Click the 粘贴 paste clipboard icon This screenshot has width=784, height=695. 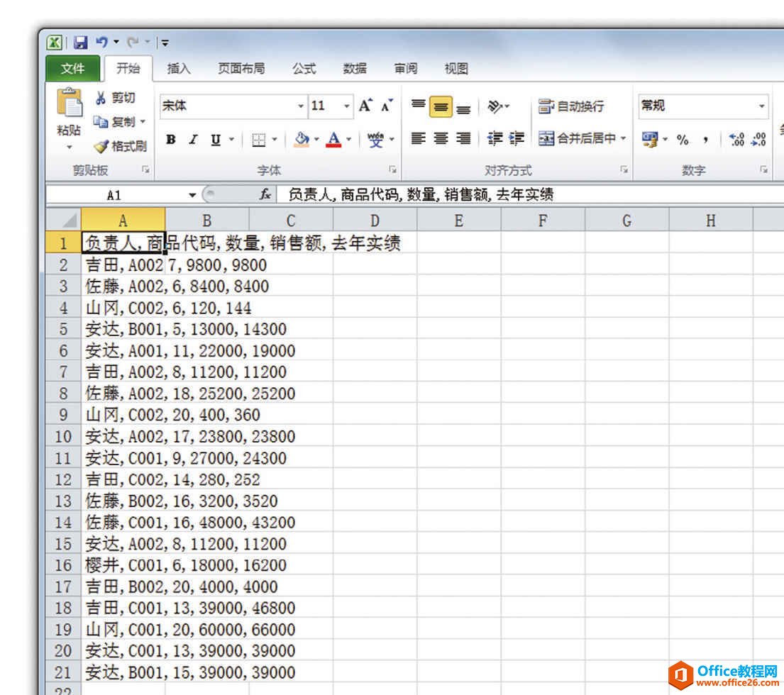[x=69, y=104]
